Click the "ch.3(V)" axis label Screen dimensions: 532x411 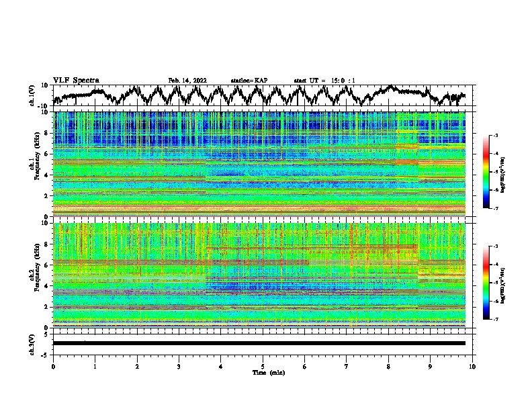coord(32,345)
